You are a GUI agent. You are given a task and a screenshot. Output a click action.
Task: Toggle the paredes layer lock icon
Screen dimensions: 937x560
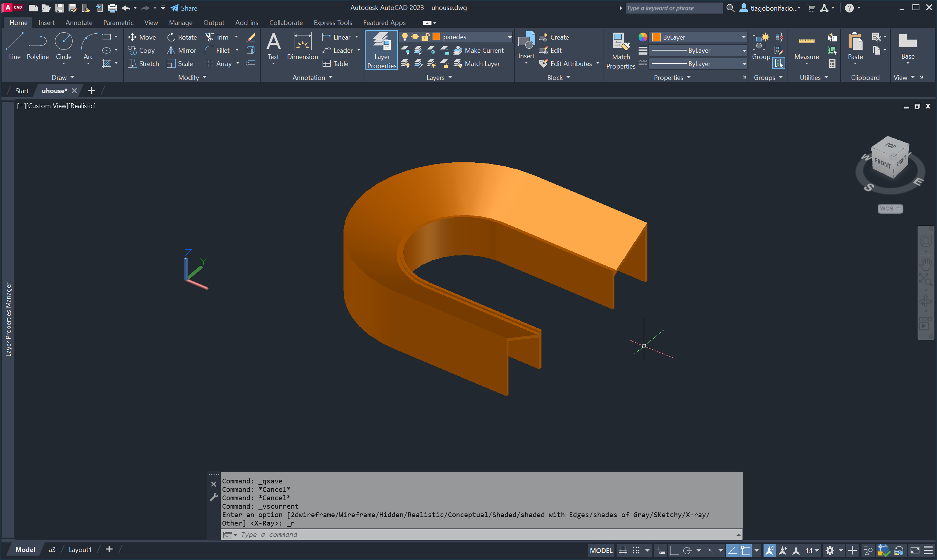tap(425, 37)
